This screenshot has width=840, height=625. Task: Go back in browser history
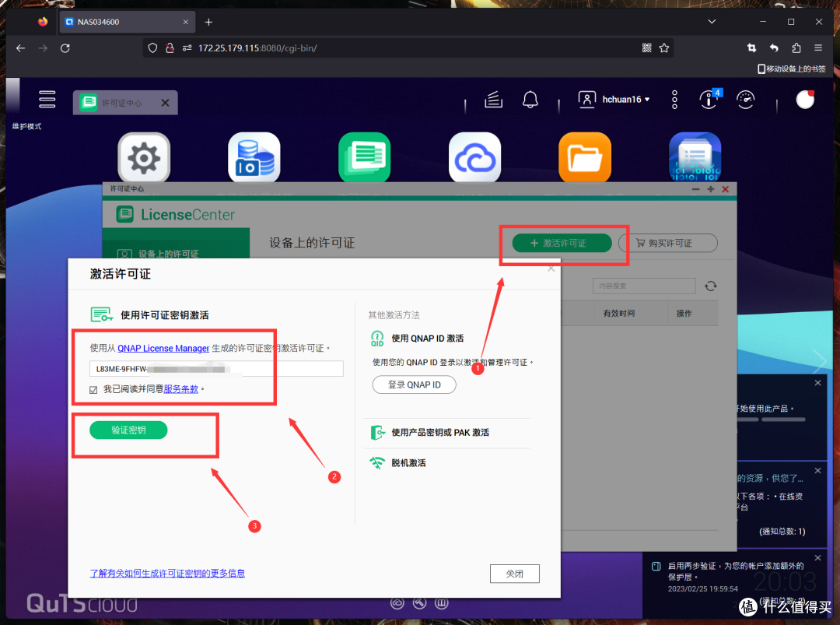coord(20,48)
